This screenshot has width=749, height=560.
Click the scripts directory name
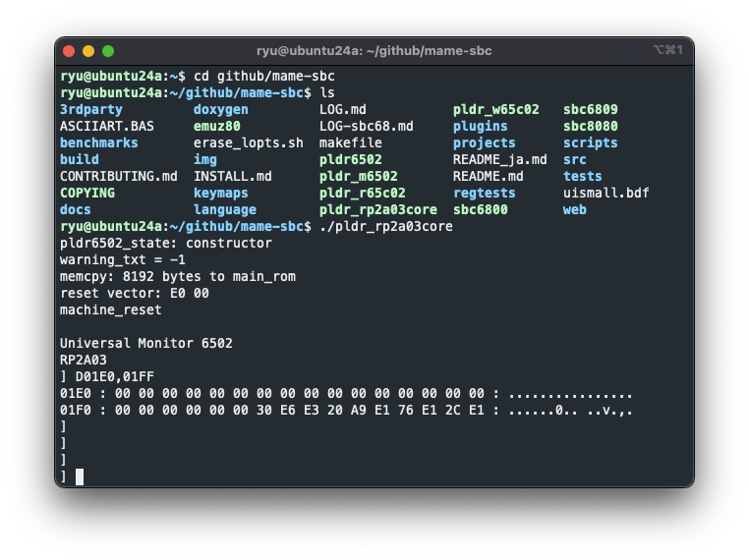(x=591, y=142)
